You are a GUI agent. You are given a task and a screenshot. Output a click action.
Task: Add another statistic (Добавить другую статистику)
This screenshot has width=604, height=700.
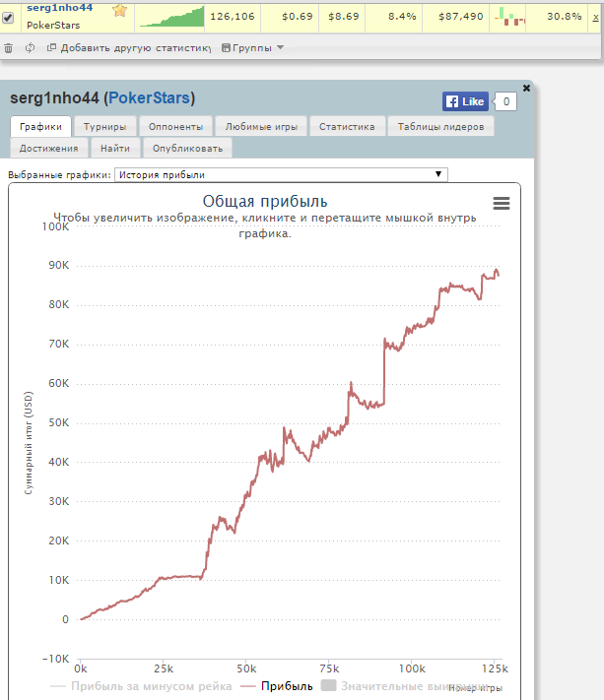tap(129, 48)
